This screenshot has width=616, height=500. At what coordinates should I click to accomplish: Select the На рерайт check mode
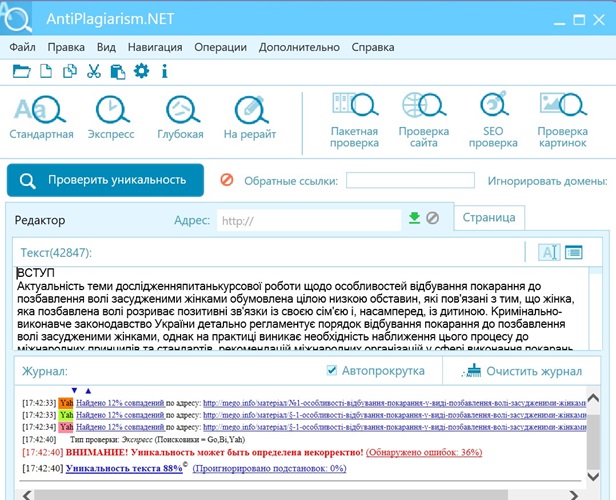(250, 117)
